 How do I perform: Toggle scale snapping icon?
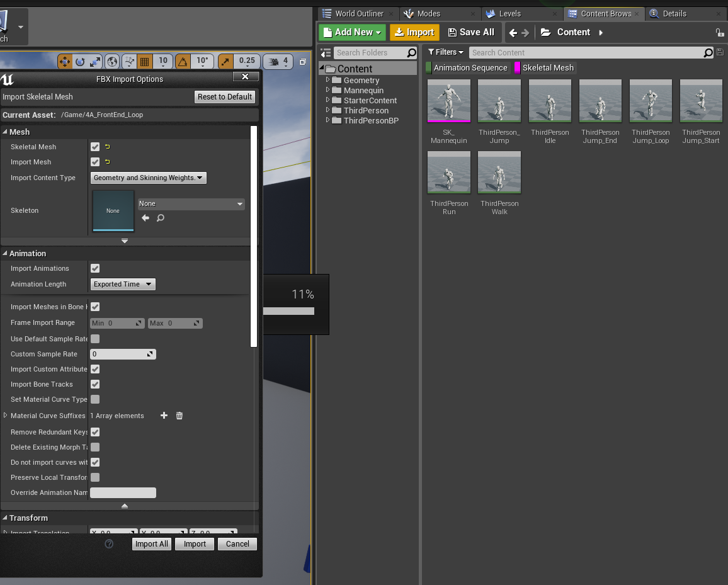[225, 61]
